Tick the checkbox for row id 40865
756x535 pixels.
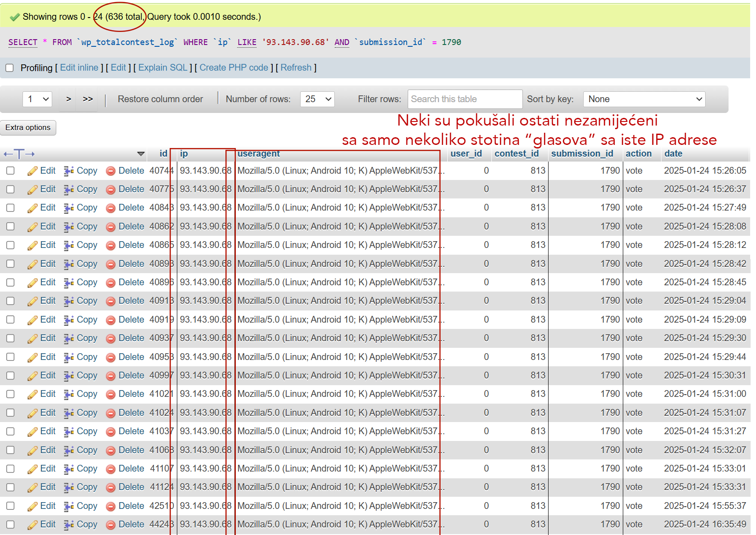[10, 245]
